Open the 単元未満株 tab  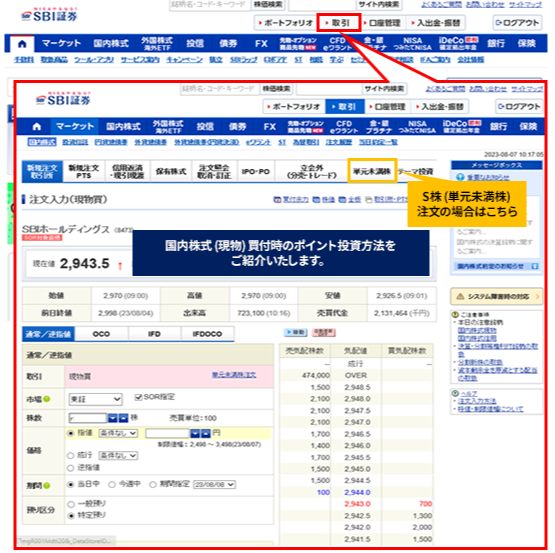tap(372, 171)
